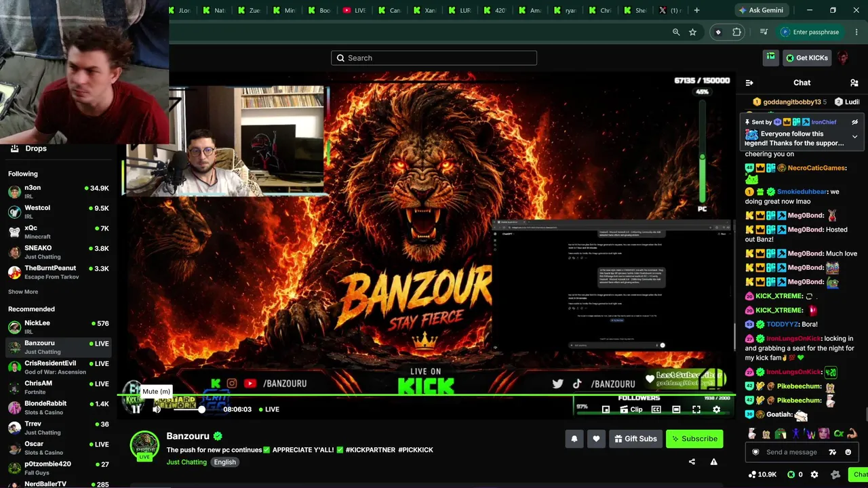Report the stream using the warning icon

click(713, 462)
